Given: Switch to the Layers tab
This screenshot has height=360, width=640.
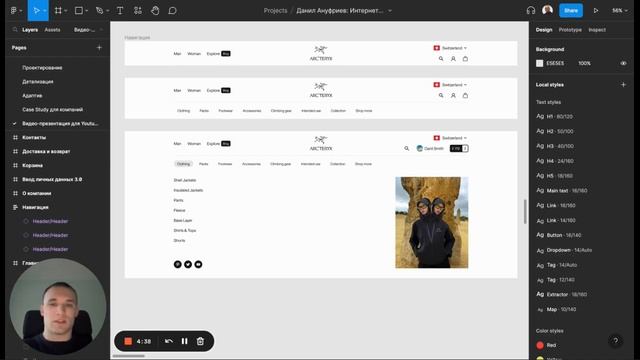Looking at the screenshot, I should tap(30, 30).
